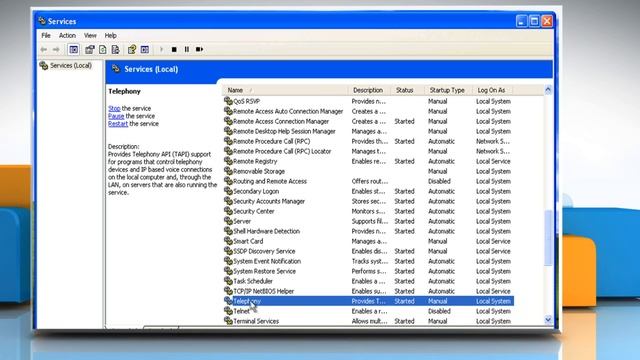
Task: Click scrollbar down arrow in services list
Action: tap(548, 320)
